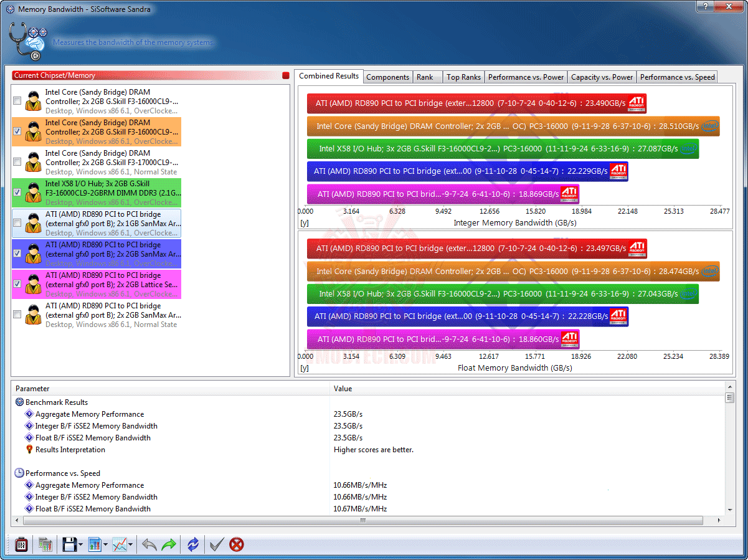Click the orange Sandy Bridge float 28.474GB/s bar
This screenshot has width=748, height=560.
click(x=513, y=272)
